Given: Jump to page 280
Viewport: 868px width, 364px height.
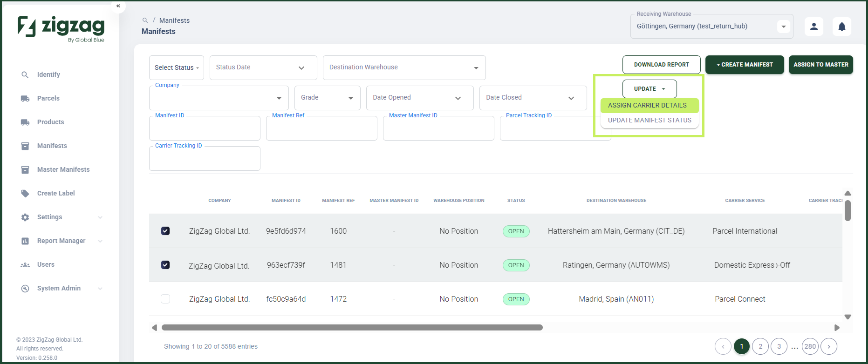Looking at the screenshot, I should pos(810,346).
